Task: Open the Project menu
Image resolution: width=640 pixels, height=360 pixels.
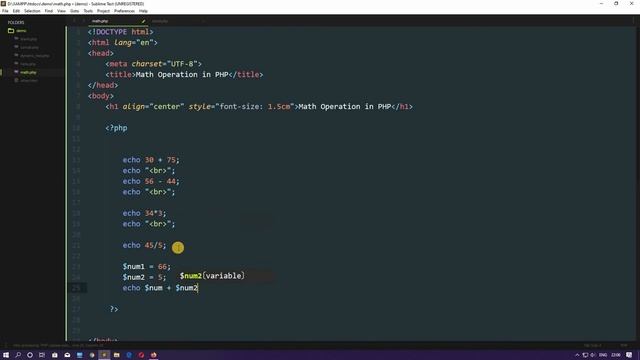Action: click(103, 11)
